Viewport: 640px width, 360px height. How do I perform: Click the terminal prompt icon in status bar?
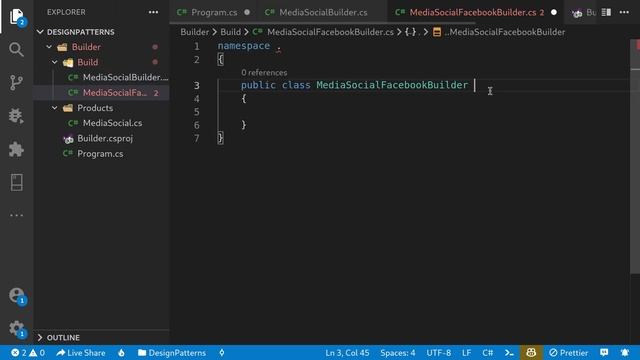pyautogui.click(x=509, y=353)
